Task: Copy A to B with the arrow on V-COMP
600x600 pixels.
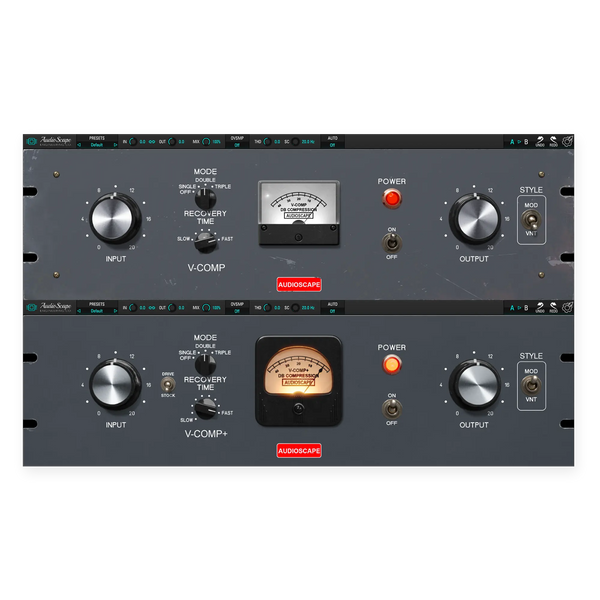Action: click(x=519, y=142)
